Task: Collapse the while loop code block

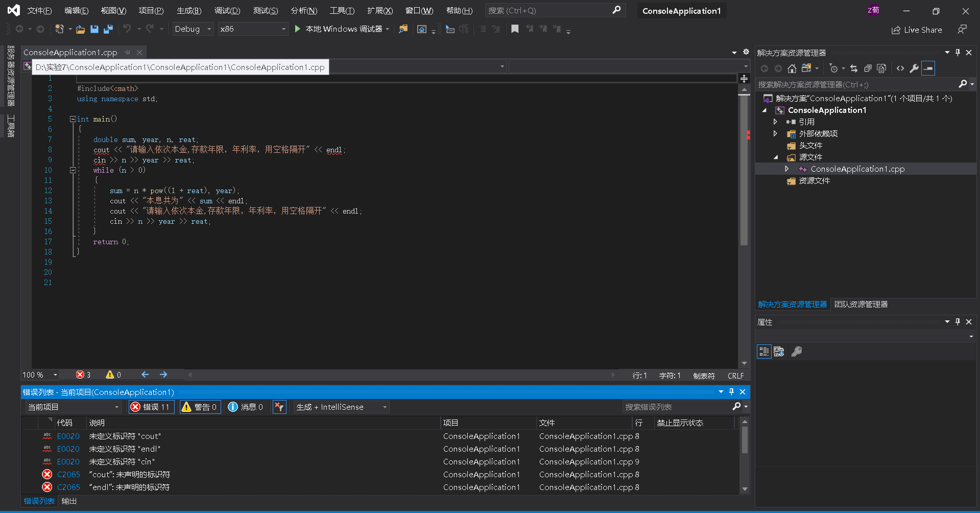Action: [73, 170]
